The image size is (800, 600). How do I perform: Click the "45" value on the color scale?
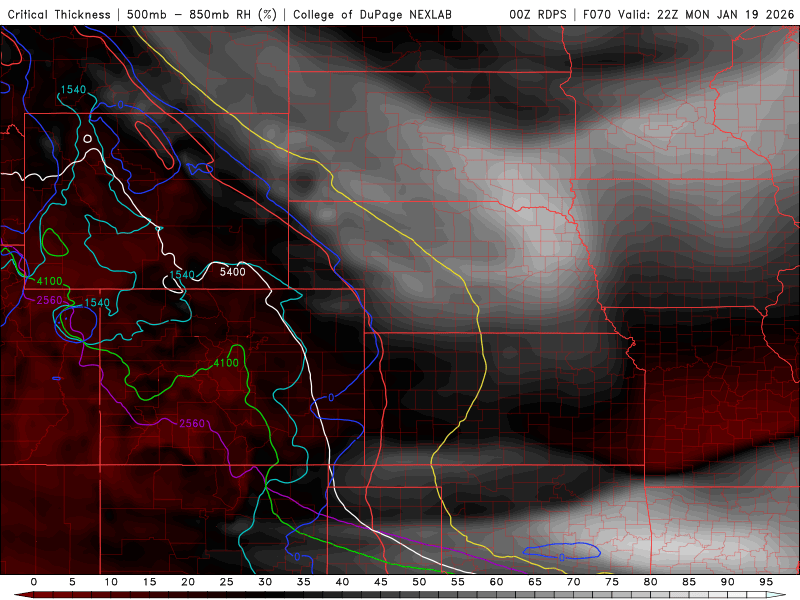click(381, 582)
